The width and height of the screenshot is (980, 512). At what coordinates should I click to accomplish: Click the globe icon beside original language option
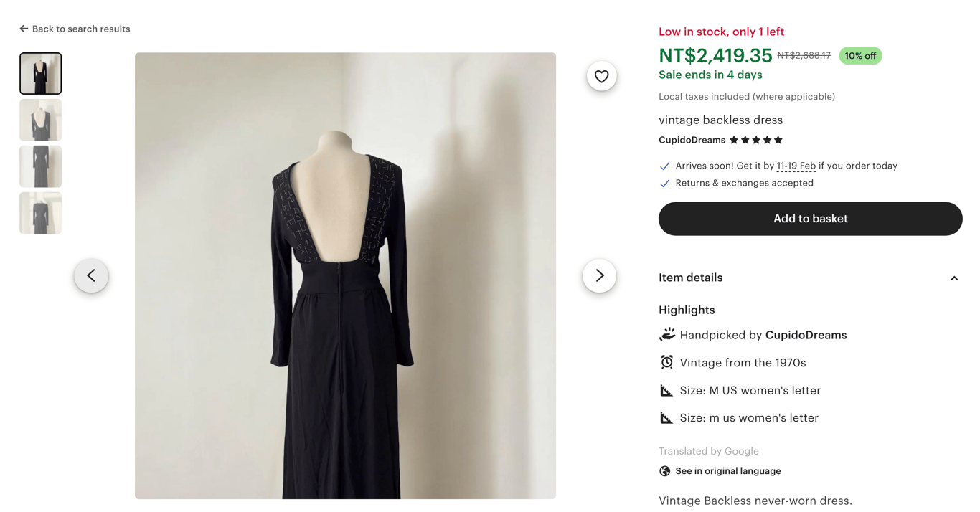coord(664,471)
